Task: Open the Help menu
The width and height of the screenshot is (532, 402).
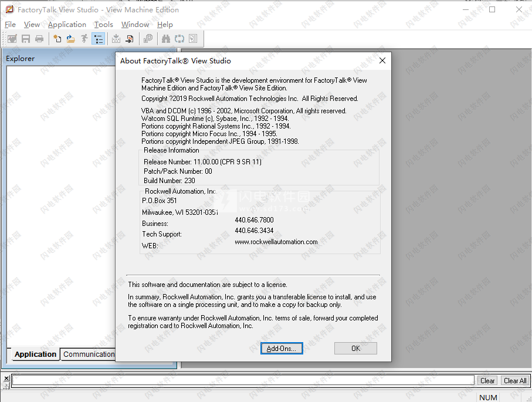Action: (165, 25)
